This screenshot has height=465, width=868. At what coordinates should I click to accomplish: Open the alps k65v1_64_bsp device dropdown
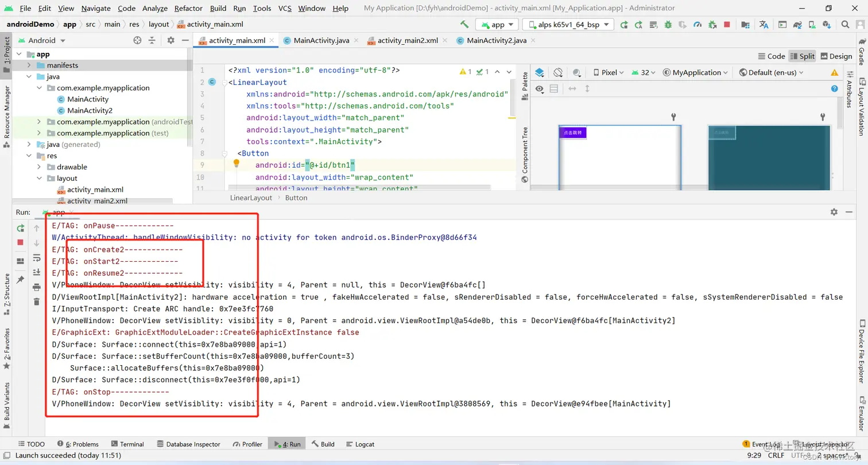pos(568,25)
